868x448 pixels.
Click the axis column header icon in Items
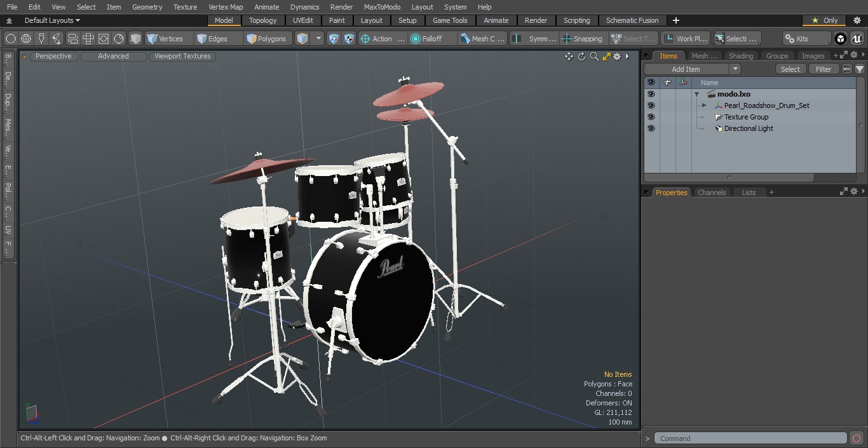[683, 83]
